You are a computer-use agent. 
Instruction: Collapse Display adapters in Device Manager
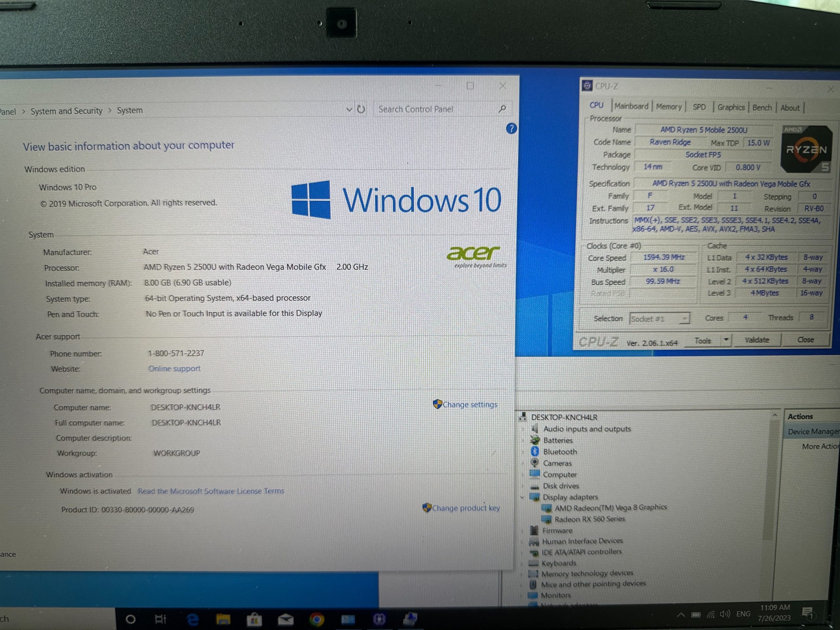[522, 497]
